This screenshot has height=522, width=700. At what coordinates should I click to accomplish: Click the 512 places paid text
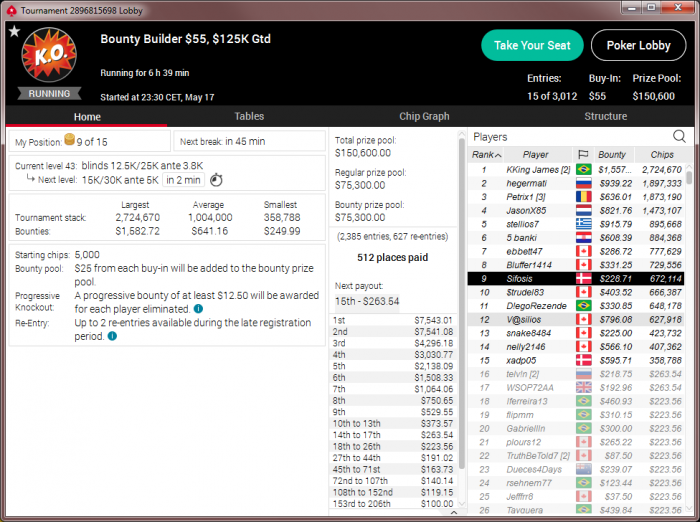point(392,258)
